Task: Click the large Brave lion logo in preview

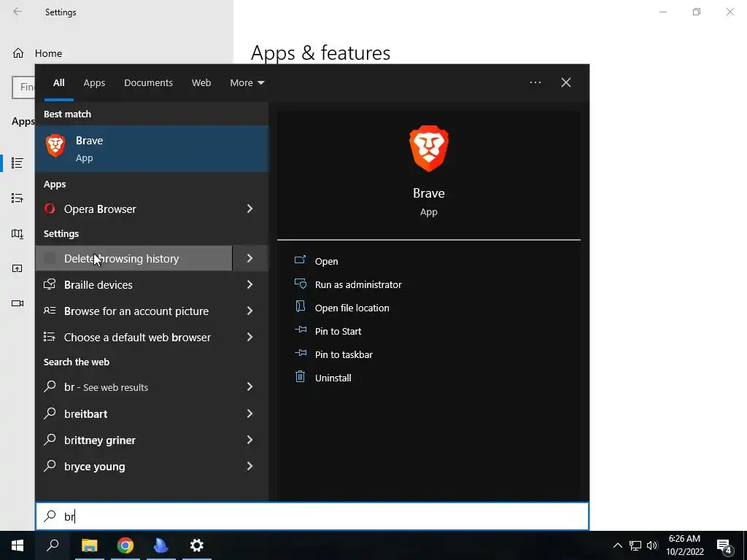Action: pyautogui.click(x=429, y=148)
